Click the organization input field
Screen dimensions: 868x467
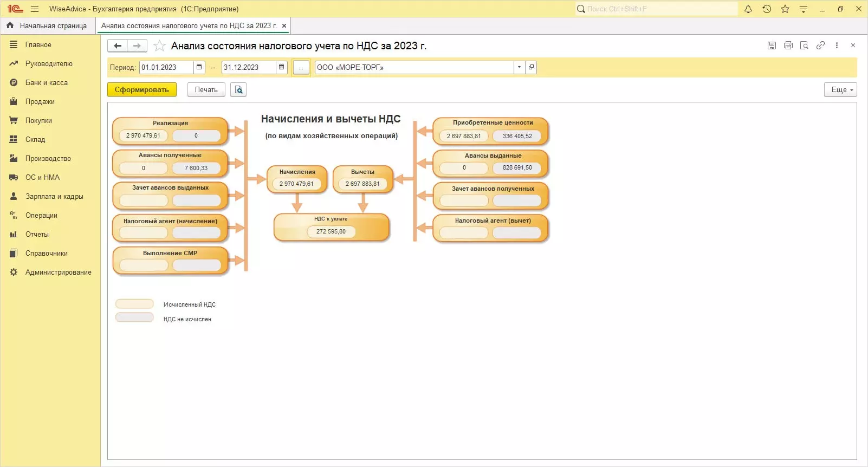coord(414,67)
